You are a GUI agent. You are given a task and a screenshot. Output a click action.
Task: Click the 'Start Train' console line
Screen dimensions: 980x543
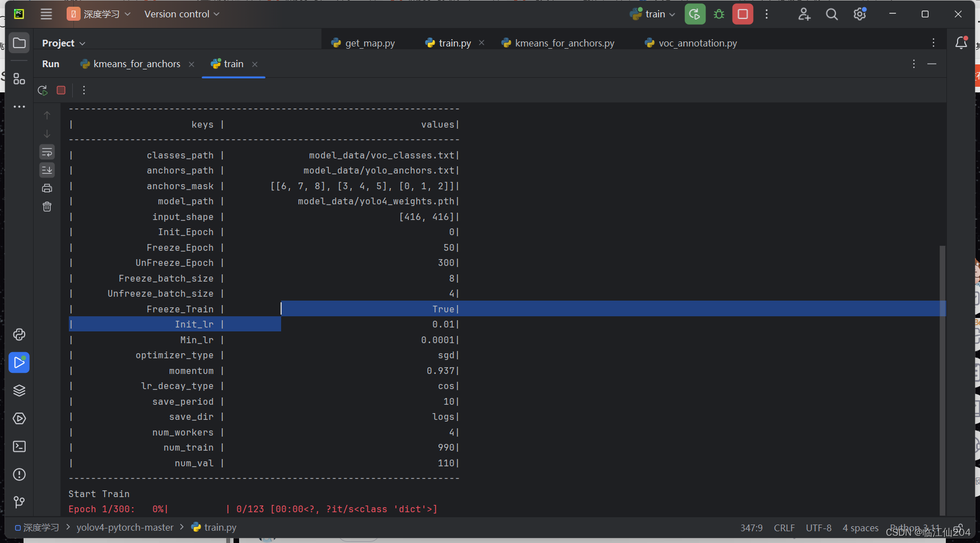(99, 494)
